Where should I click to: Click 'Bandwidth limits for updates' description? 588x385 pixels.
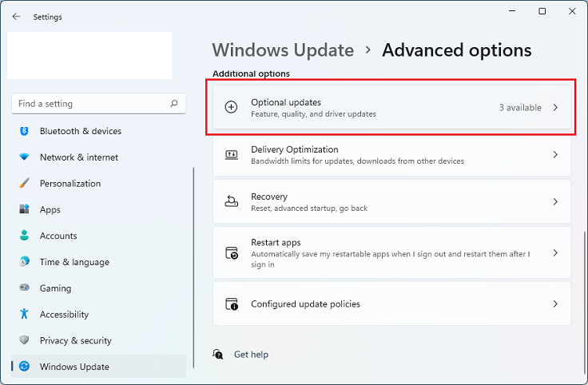pos(358,161)
